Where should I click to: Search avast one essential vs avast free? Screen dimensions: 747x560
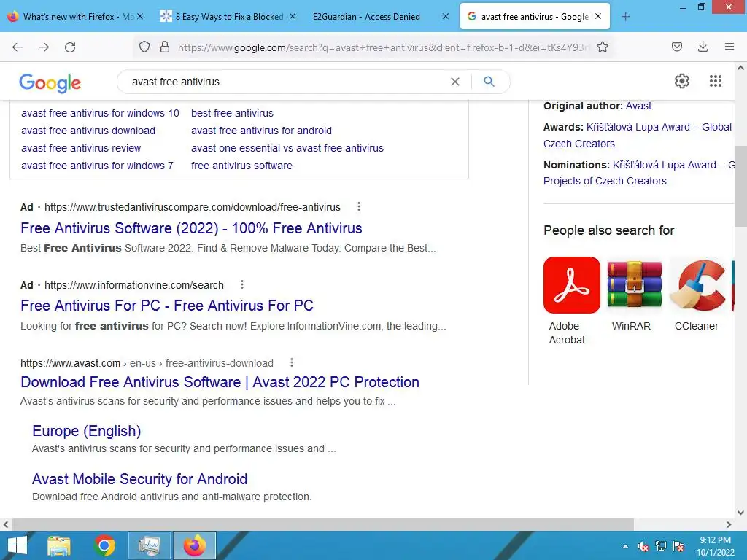coord(287,148)
